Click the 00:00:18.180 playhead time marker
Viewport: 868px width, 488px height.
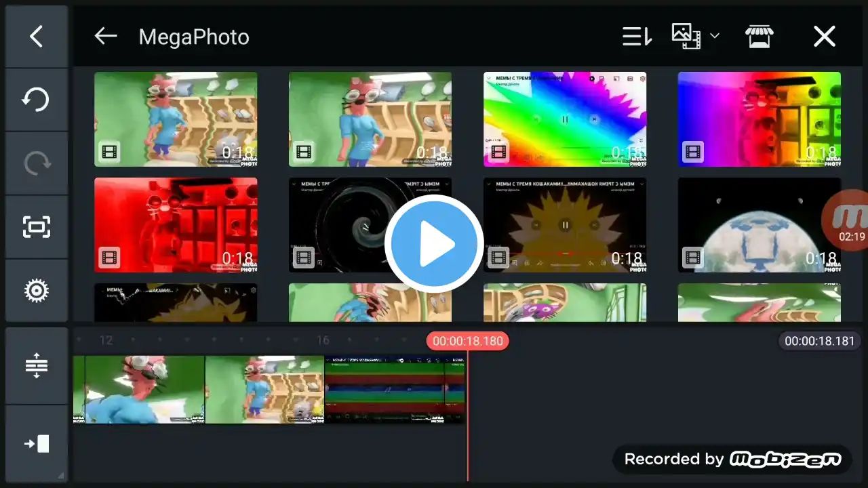[468, 341]
